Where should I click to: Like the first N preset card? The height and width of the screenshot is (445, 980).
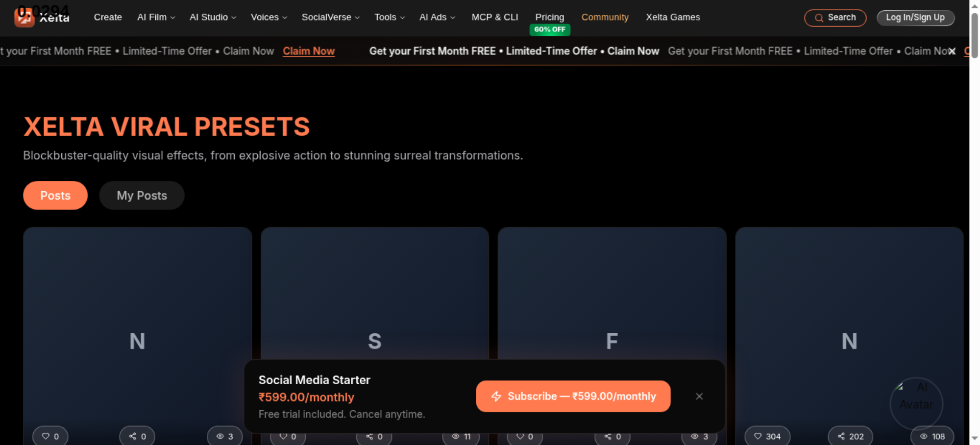(x=50, y=436)
